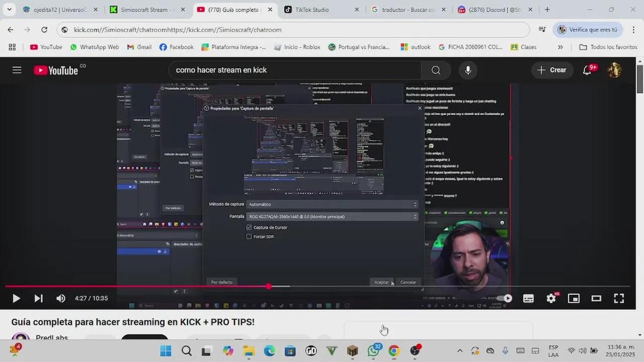Switch to the ojedita12 UniversoC tab
The image size is (644, 362).
pyautogui.click(x=60, y=10)
